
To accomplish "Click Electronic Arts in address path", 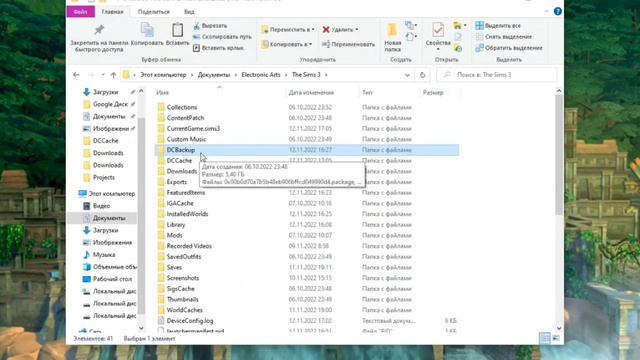I will [261, 75].
